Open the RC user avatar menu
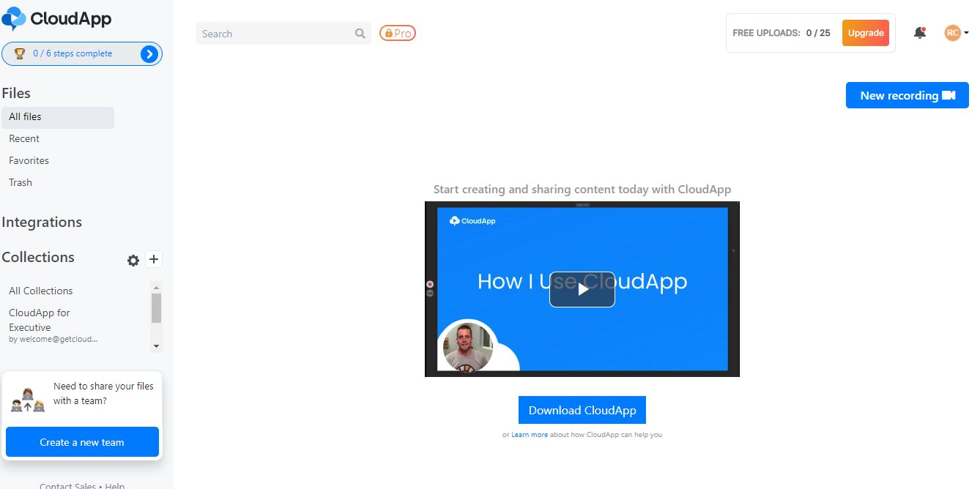 pyautogui.click(x=956, y=33)
